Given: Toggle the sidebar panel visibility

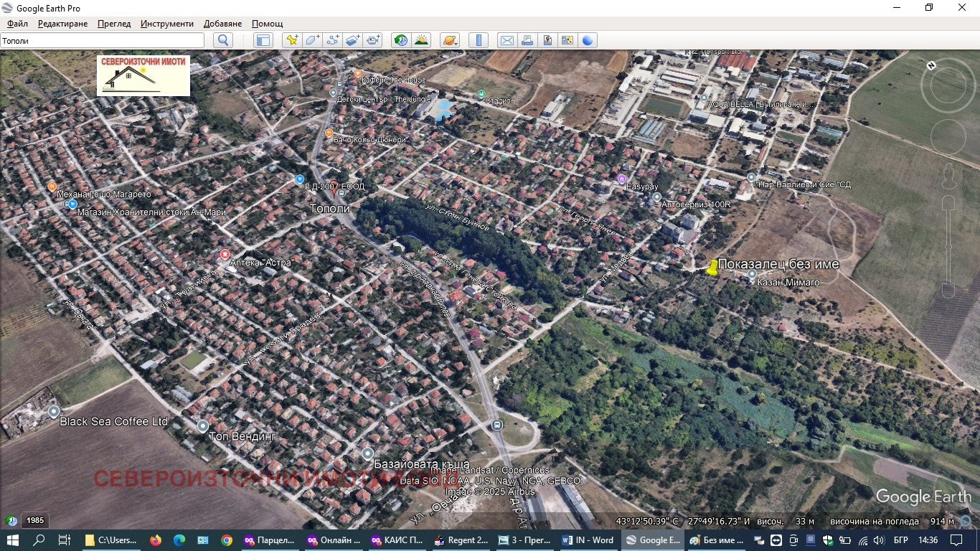Looking at the screenshot, I should (263, 40).
